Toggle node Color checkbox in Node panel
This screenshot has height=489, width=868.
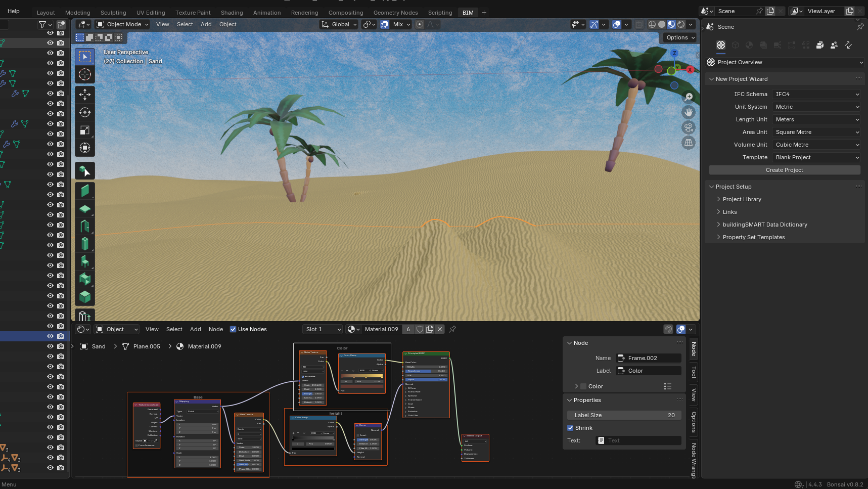click(583, 386)
